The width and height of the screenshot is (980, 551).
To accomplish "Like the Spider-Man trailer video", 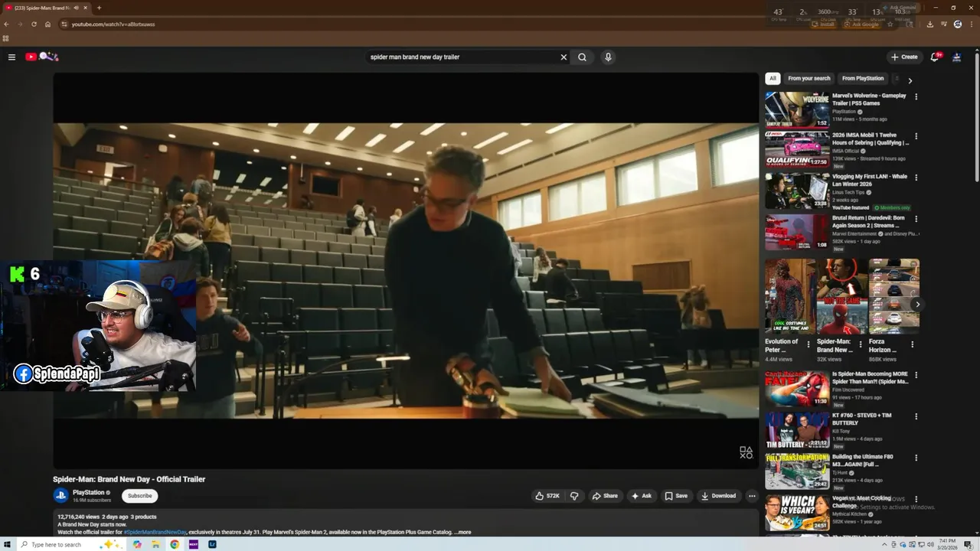I will coord(548,496).
